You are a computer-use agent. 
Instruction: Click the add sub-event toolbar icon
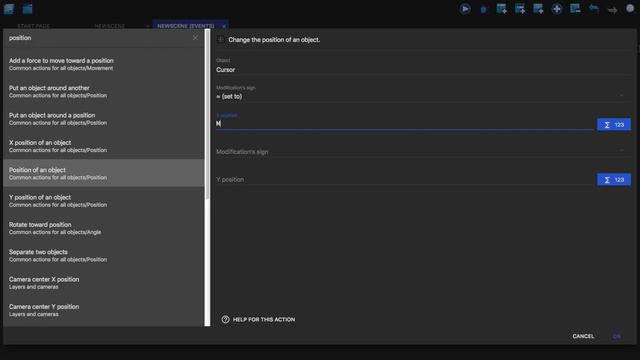coord(520,9)
